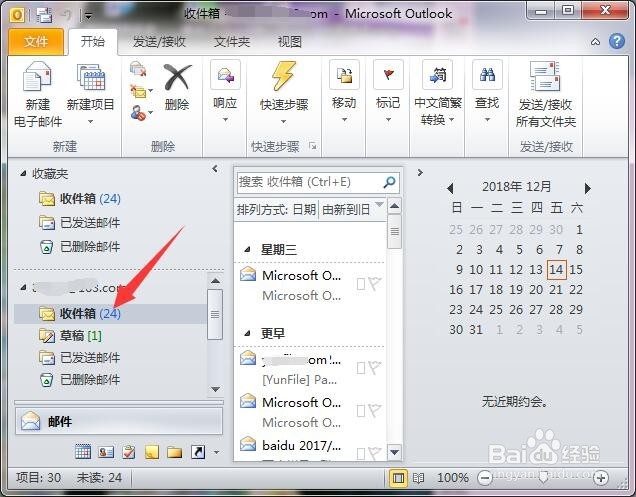Switch to the Folder (文件夹) tab
The height and width of the screenshot is (497, 636).
click(232, 41)
